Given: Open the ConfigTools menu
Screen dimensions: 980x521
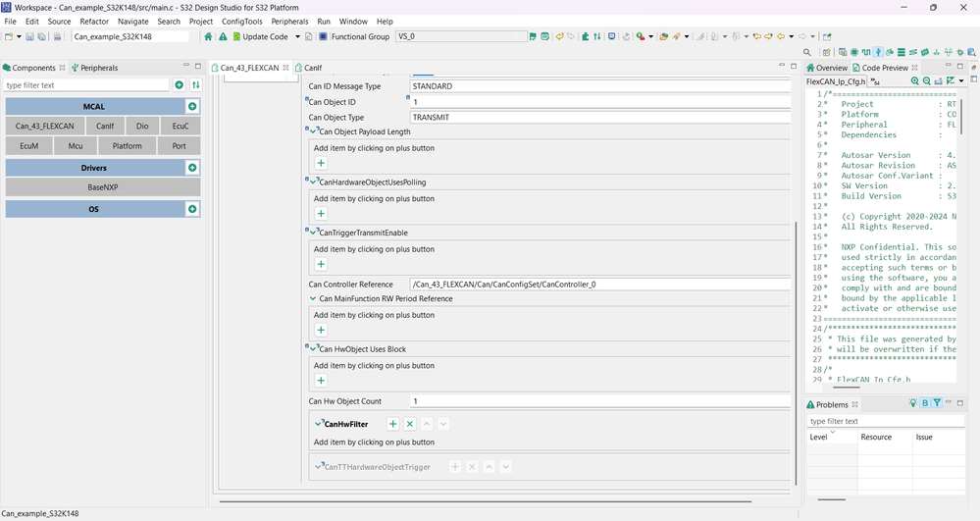Looking at the screenshot, I should (242, 22).
